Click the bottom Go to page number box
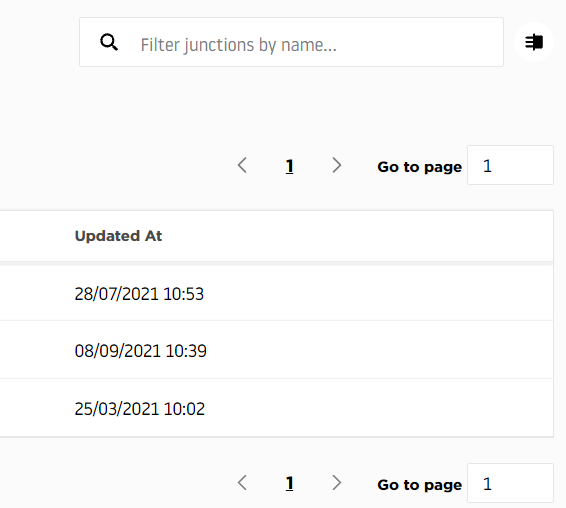 pos(510,483)
